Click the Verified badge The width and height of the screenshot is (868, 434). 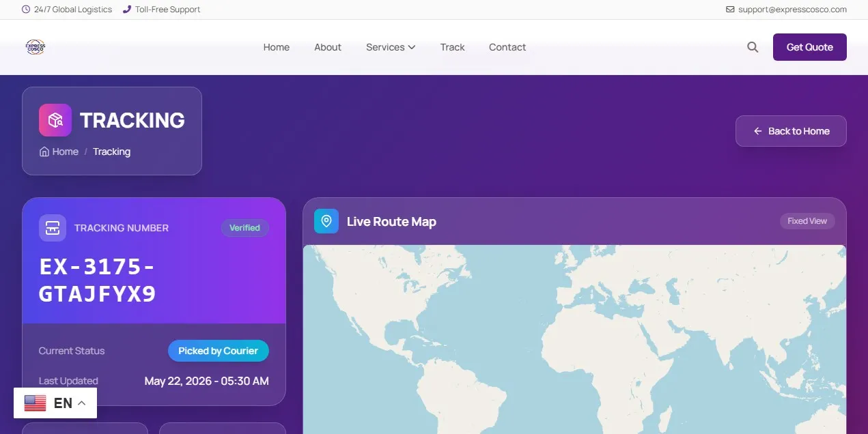[244, 228]
